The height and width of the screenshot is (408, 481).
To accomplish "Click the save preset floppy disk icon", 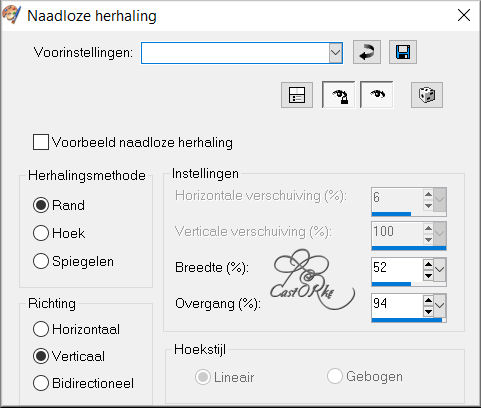I will (403, 52).
